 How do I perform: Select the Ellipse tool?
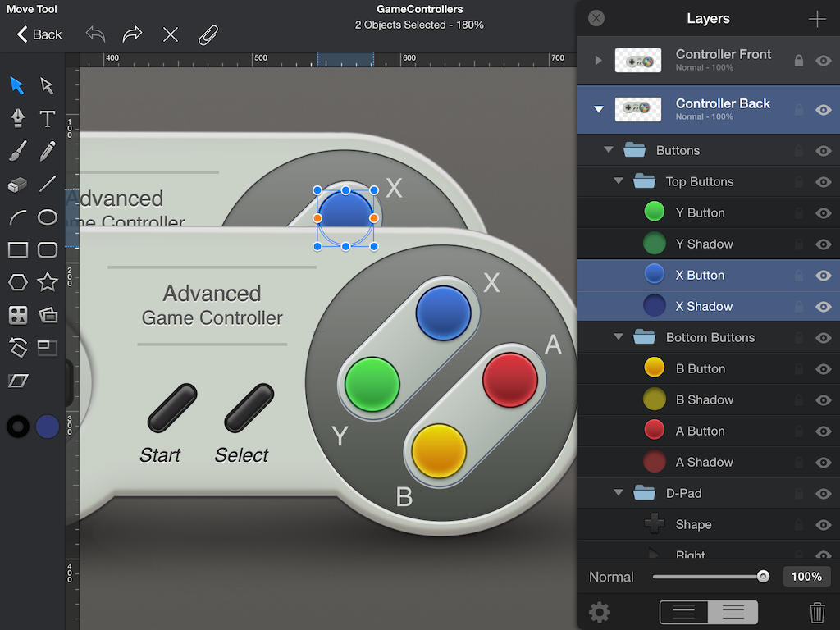(47, 217)
